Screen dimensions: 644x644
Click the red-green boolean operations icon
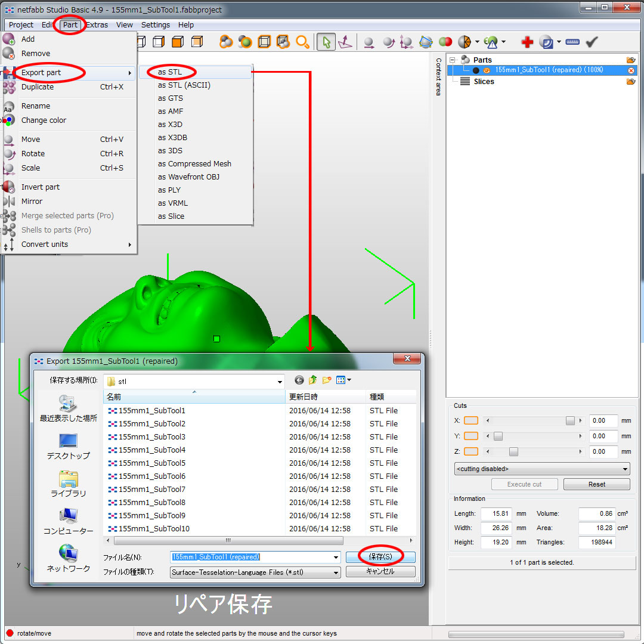445,42
